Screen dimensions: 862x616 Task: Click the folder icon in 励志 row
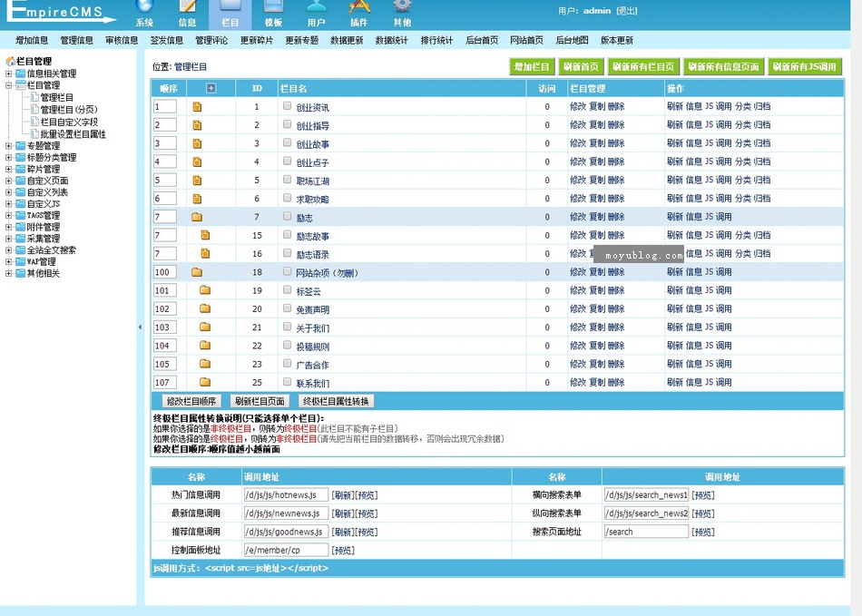(x=197, y=217)
